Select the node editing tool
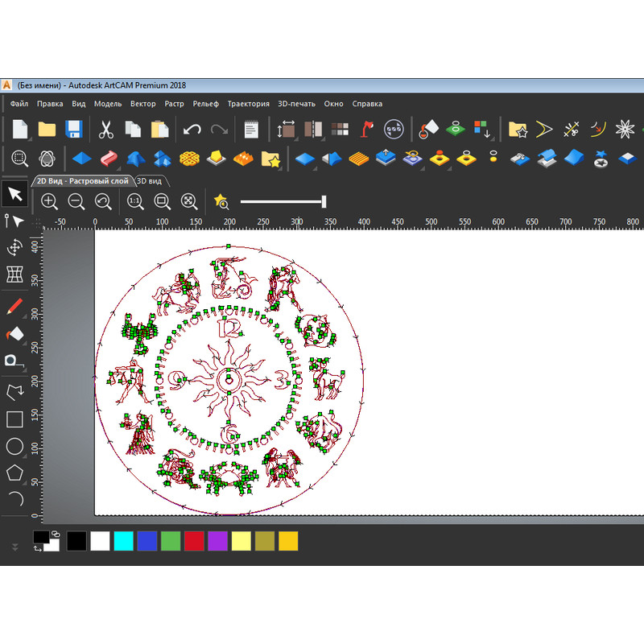The image size is (644, 644). point(13,222)
